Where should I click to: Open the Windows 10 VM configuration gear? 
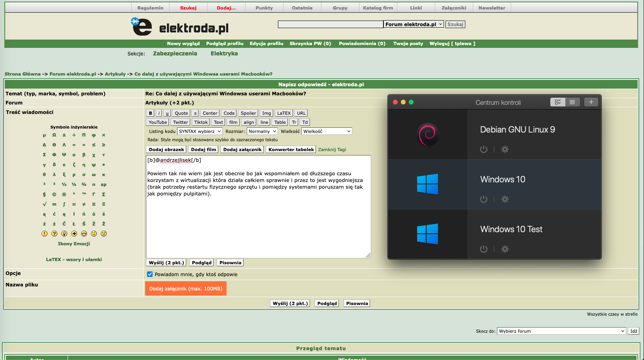505,199
